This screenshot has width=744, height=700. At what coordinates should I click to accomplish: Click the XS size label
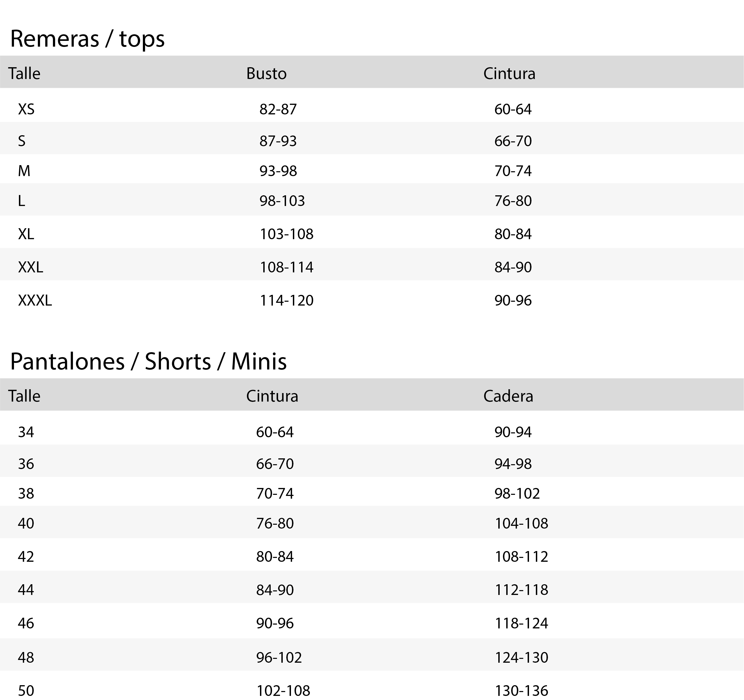(26, 109)
